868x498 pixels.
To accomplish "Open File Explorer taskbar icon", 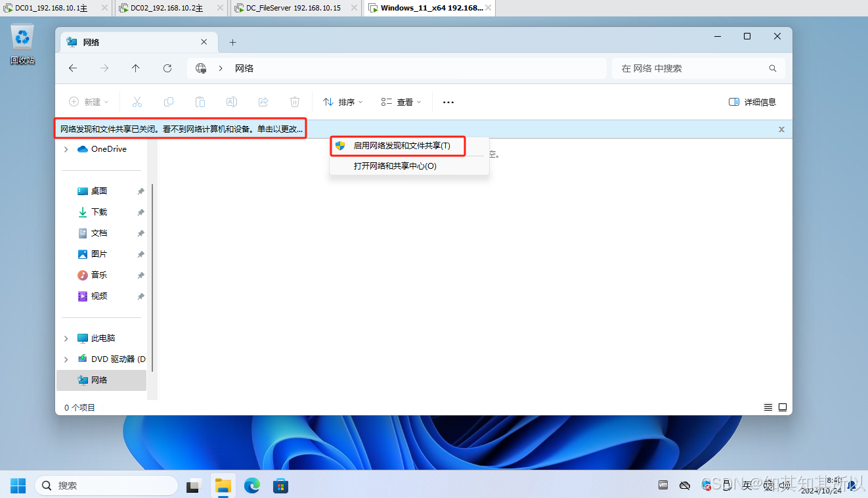I will (224, 486).
